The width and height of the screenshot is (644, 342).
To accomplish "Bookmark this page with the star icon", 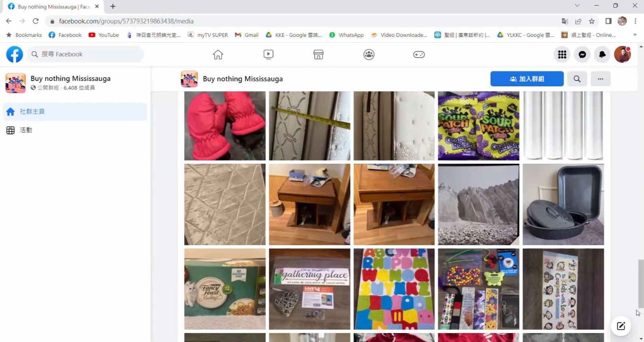I will [x=592, y=21].
